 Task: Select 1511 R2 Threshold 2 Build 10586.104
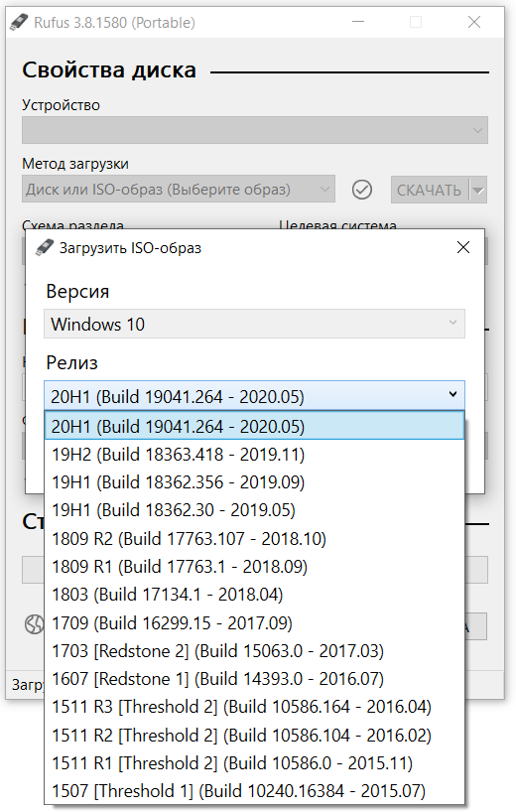tap(254, 735)
